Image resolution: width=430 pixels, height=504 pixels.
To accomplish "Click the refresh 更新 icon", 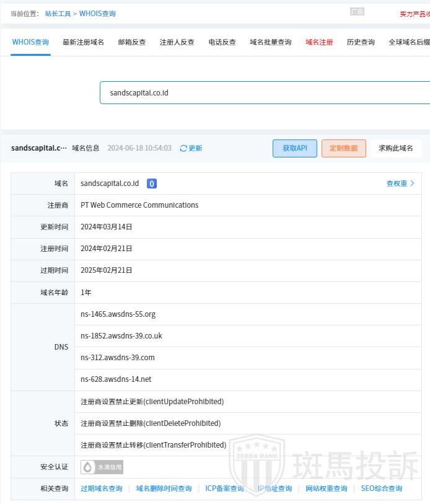I will 183,149.
